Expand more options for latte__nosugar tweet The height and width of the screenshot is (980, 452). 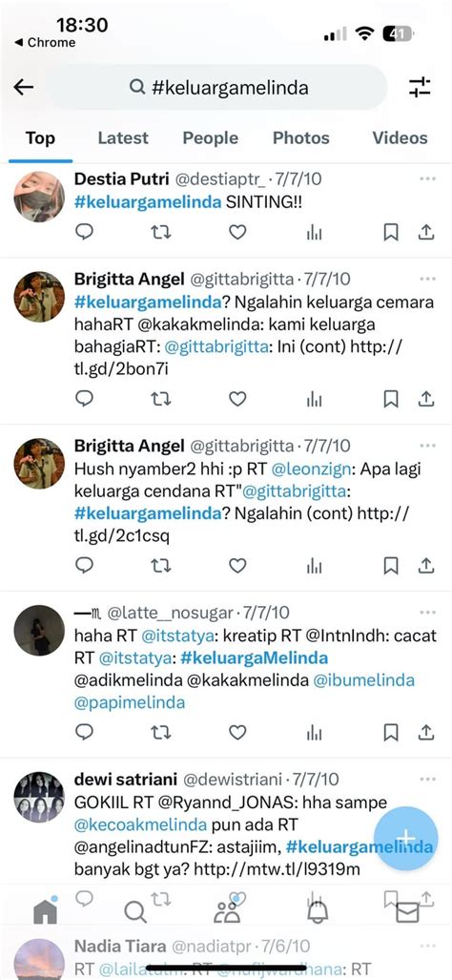(427, 613)
